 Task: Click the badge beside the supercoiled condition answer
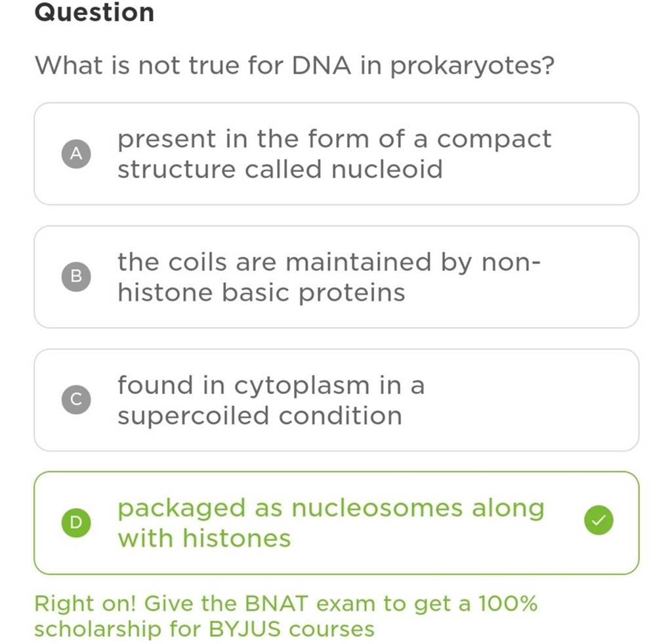point(76,399)
